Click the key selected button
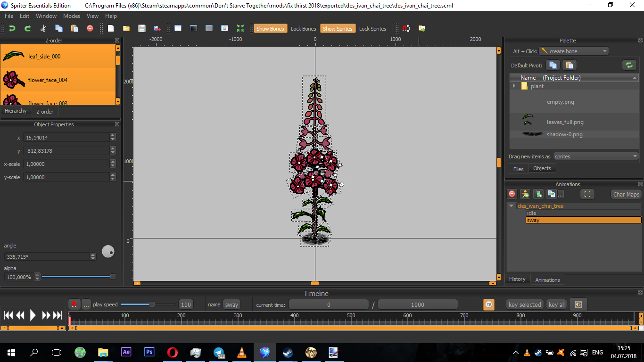 coord(524,304)
